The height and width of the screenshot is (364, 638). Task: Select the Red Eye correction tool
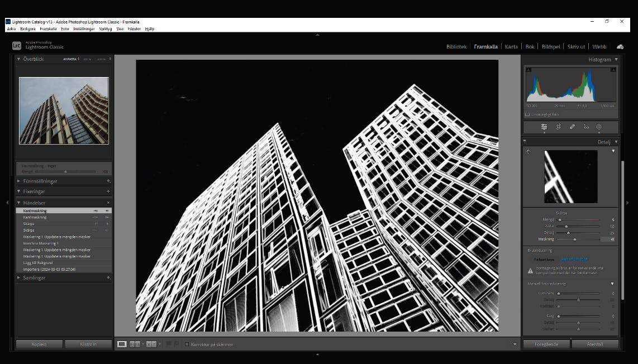coord(586,127)
